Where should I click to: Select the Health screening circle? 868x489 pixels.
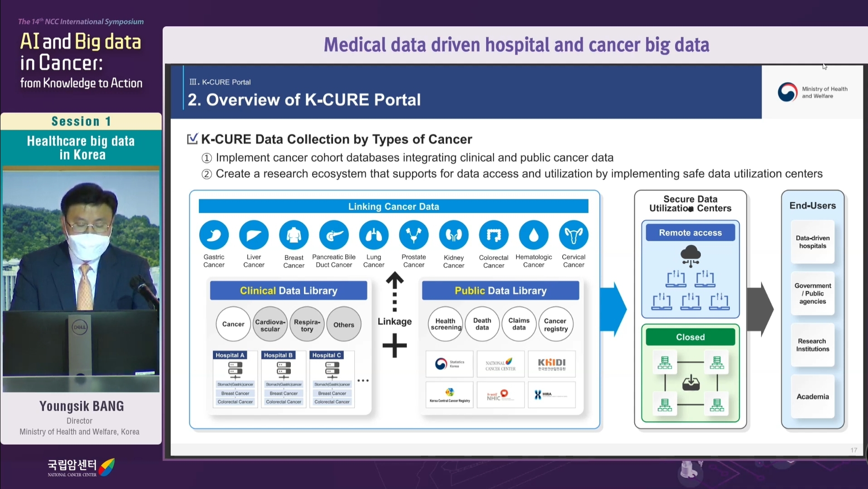tap(446, 324)
